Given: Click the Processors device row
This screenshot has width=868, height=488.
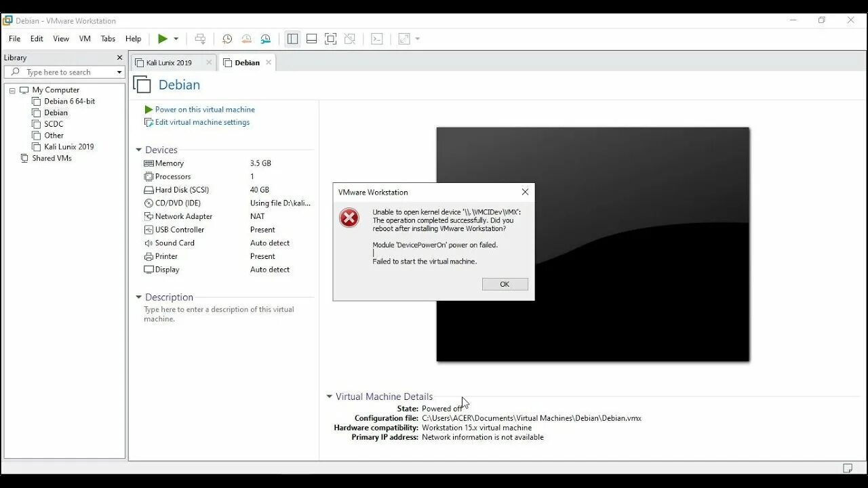Looking at the screenshot, I should tap(227, 176).
